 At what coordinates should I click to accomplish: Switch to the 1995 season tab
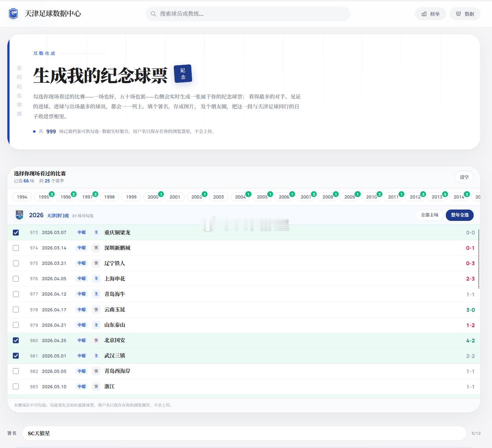[44, 197]
